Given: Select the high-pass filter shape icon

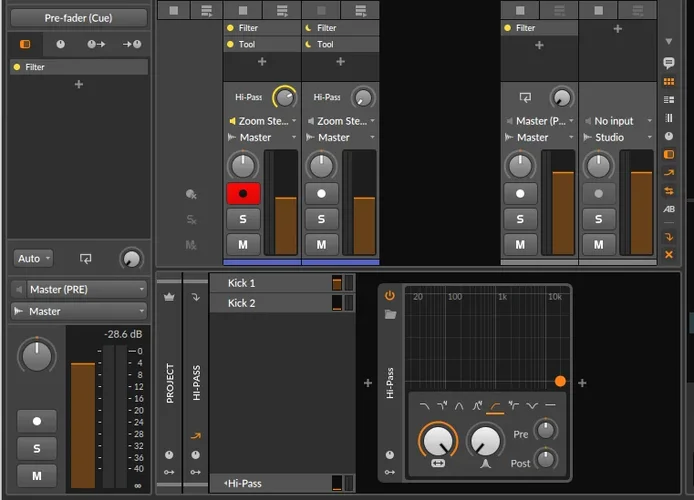Looking at the screenshot, I should coord(495,405).
